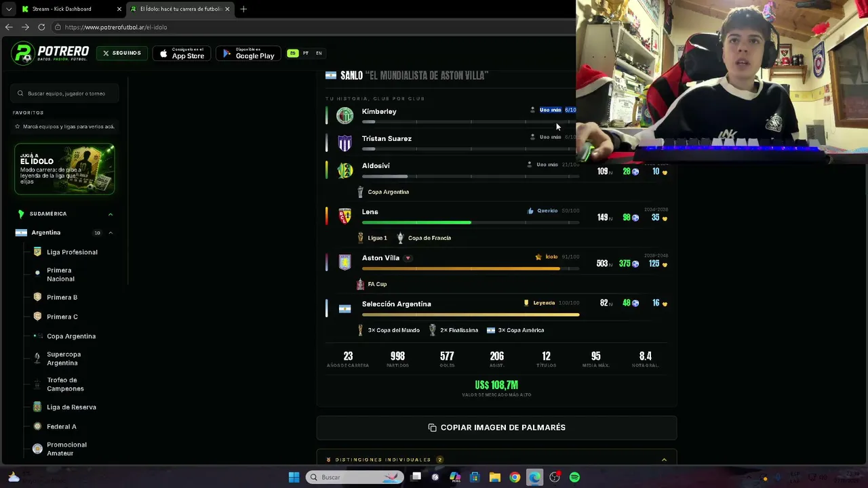Open the Aldosivi club crest
Image resolution: width=868 pixels, height=488 pixels.
pos(345,170)
